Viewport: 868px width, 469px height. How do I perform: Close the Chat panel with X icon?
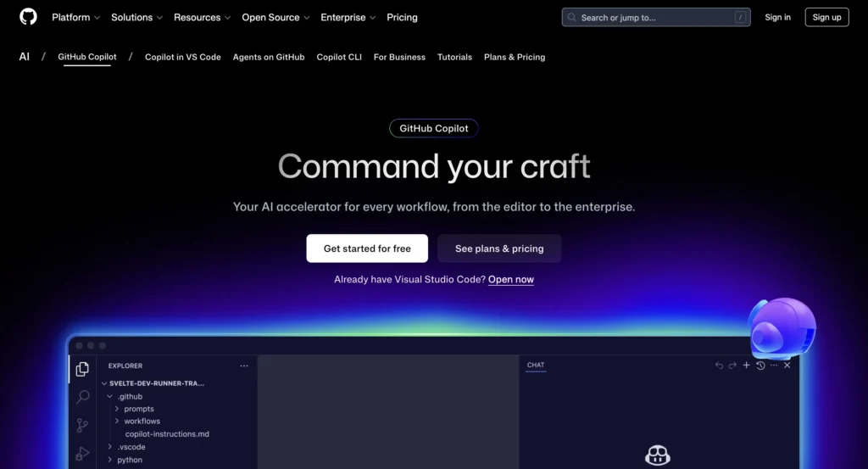[787, 366]
